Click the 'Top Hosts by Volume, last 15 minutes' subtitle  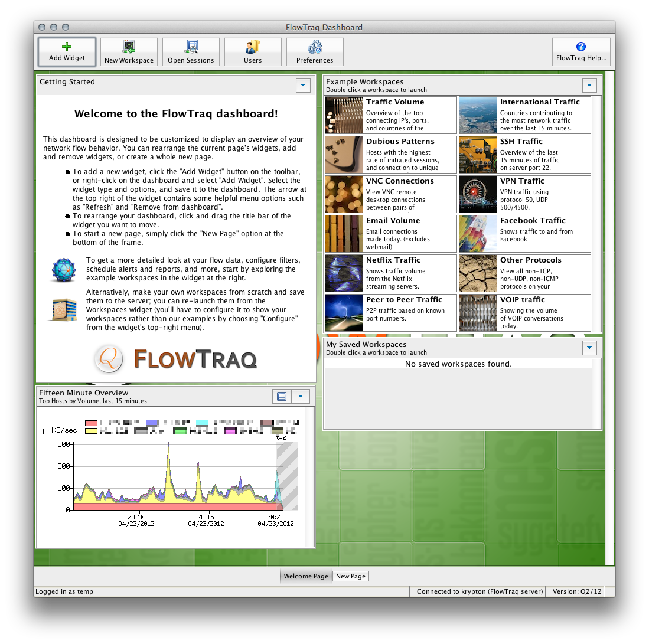coord(93,401)
